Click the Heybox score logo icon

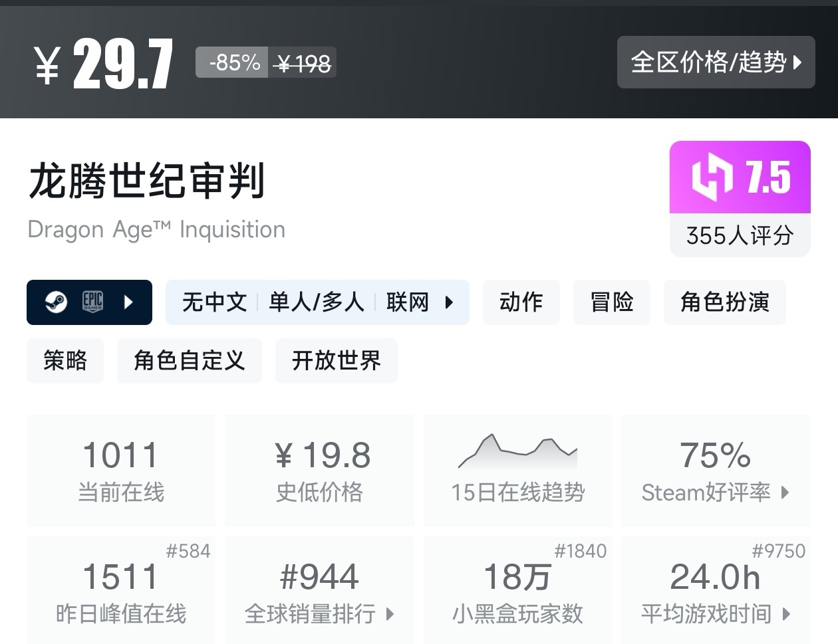pos(712,177)
